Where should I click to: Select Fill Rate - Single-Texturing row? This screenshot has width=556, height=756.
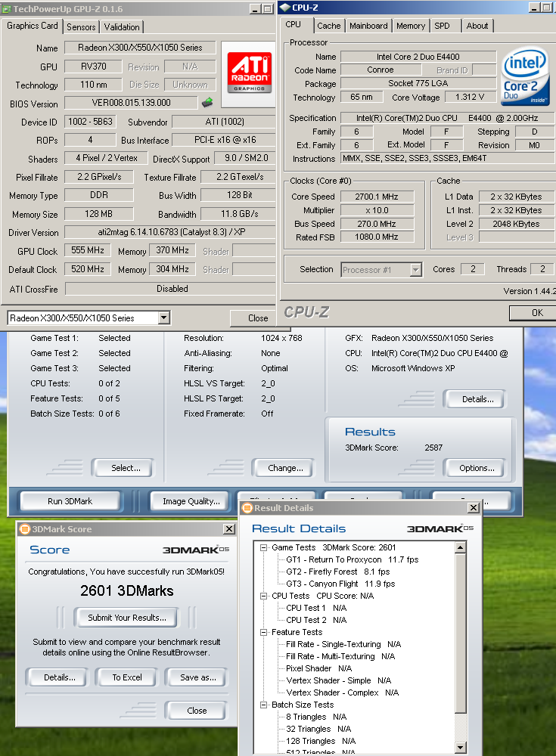343,644
